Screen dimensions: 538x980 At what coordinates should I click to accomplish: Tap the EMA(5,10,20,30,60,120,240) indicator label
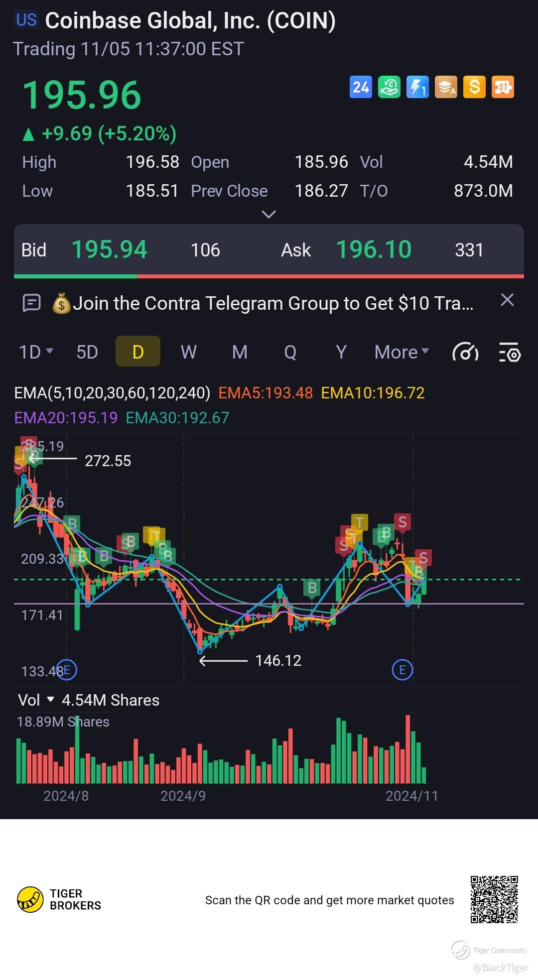point(112,393)
